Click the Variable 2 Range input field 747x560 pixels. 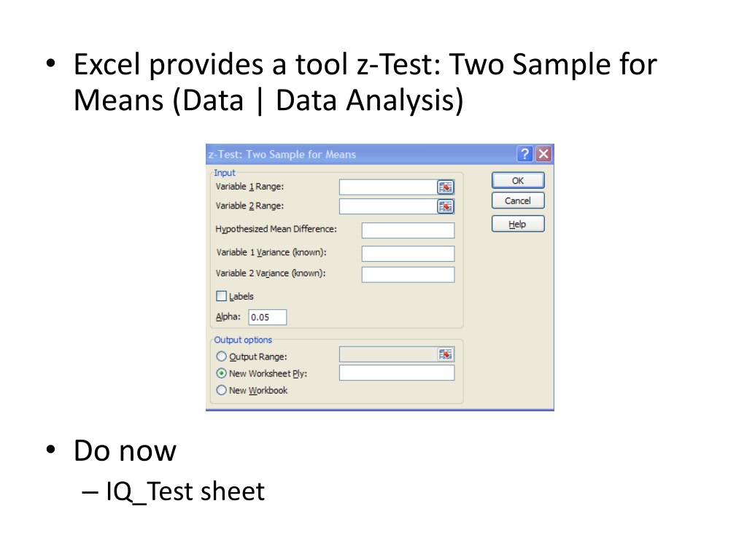click(x=388, y=206)
